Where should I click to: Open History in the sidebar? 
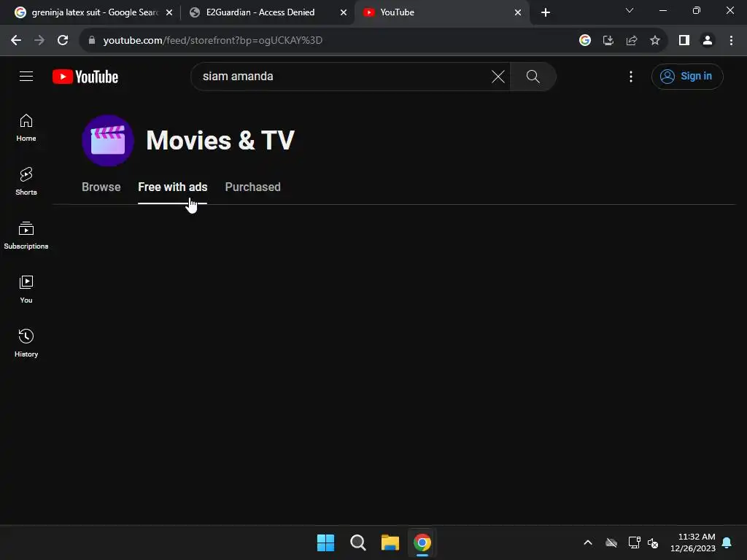click(26, 343)
